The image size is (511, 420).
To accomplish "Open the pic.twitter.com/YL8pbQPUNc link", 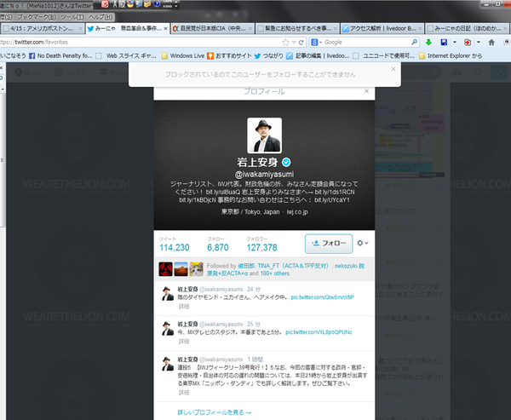I will 319,332.
